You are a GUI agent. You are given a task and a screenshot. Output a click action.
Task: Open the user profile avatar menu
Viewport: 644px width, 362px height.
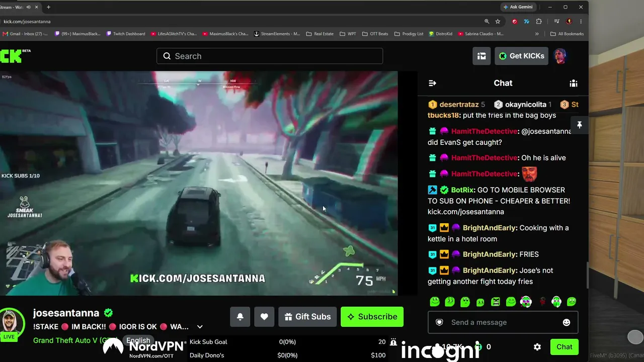pyautogui.click(x=560, y=56)
